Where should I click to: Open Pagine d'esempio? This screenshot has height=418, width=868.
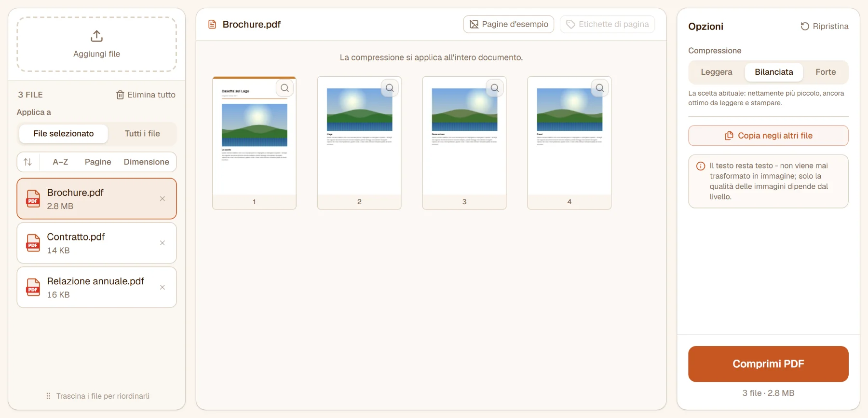tap(509, 24)
